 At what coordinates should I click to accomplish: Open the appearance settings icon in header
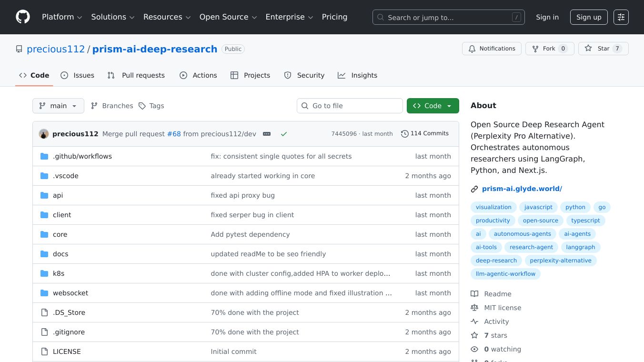pos(621,17)
